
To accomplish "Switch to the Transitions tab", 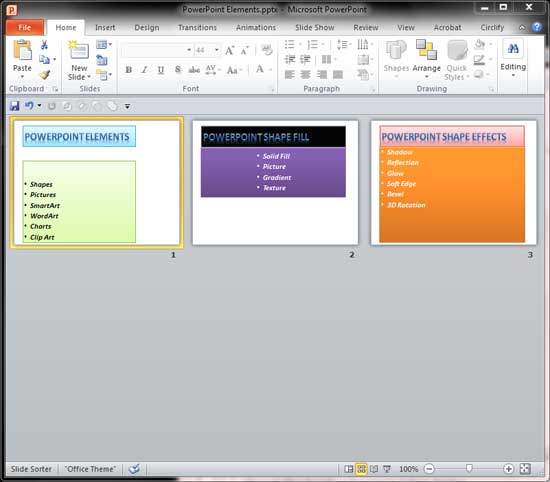I will (197, 27).
